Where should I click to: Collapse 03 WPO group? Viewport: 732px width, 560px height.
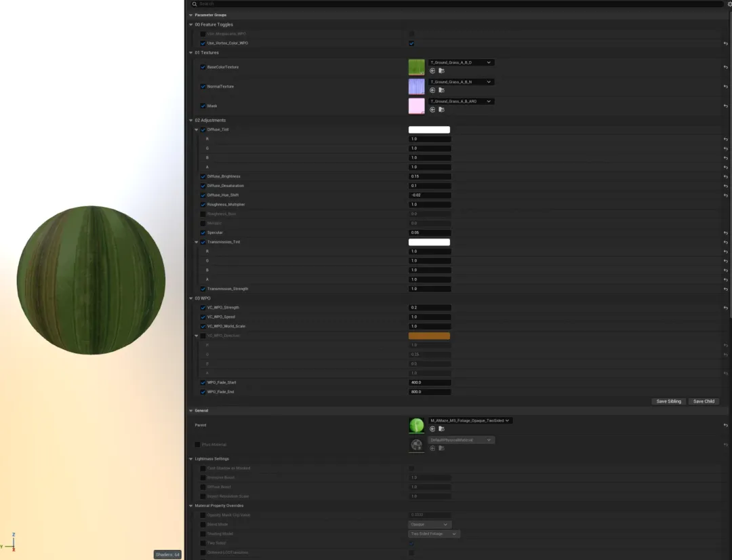191,298
